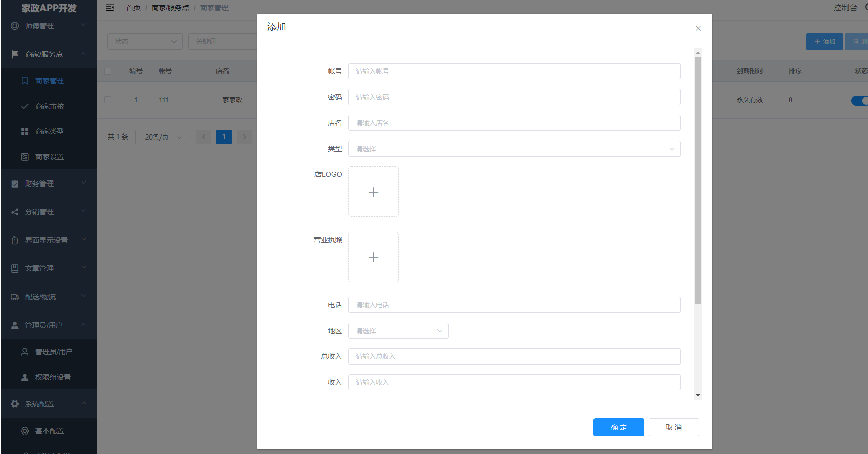Open the 20条/页 page size dropdown

pyautogui.click(x=161, y=137)
